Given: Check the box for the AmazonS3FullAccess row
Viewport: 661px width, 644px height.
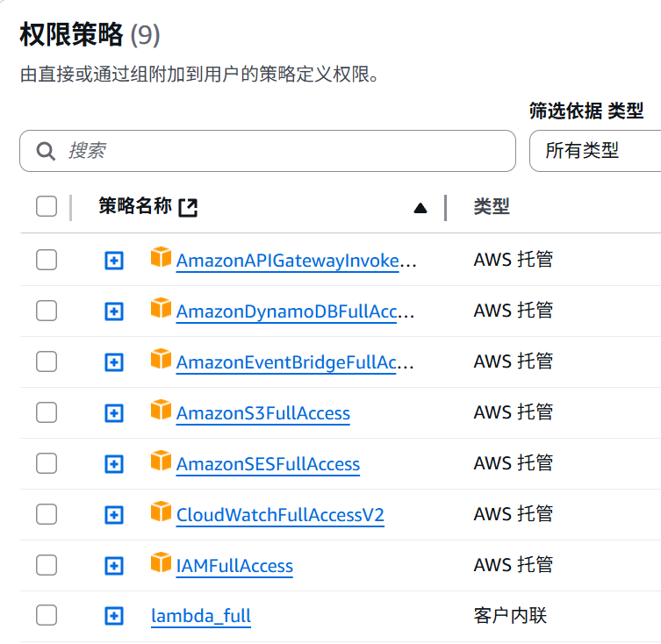Looking at the screenshot, I should click(47, 412).
